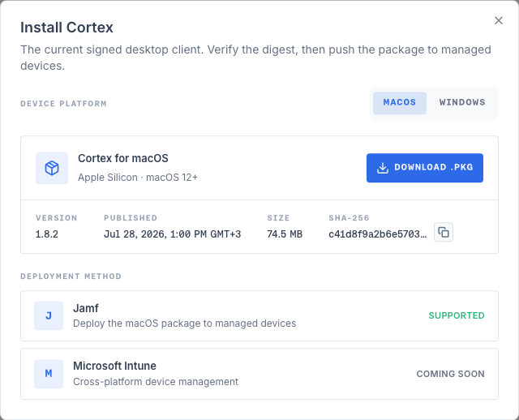Click the VERSION column label
Screen dimensions: 519x420
point(56,218)
